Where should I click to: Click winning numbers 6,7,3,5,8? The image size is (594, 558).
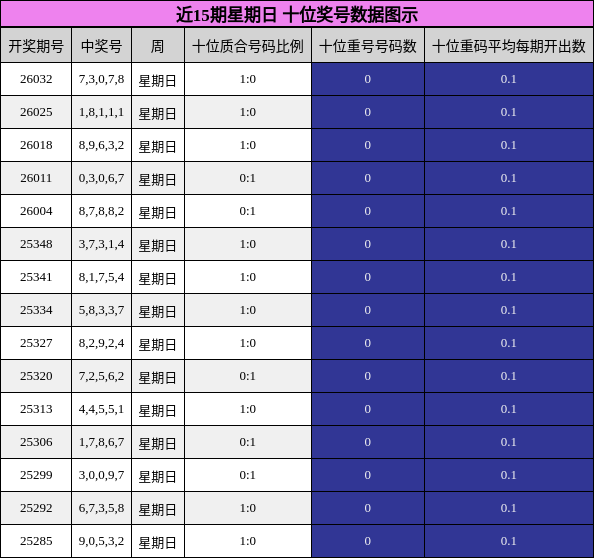tap(102, 508)
